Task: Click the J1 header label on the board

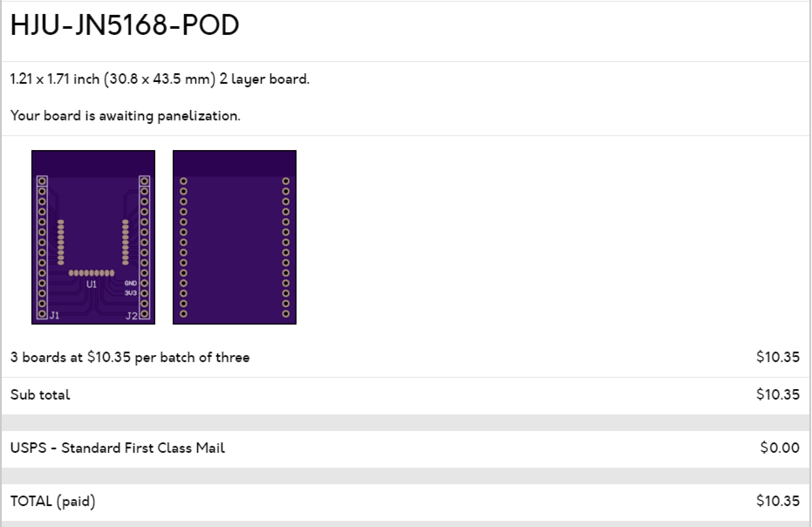Action: pos(55,315)
